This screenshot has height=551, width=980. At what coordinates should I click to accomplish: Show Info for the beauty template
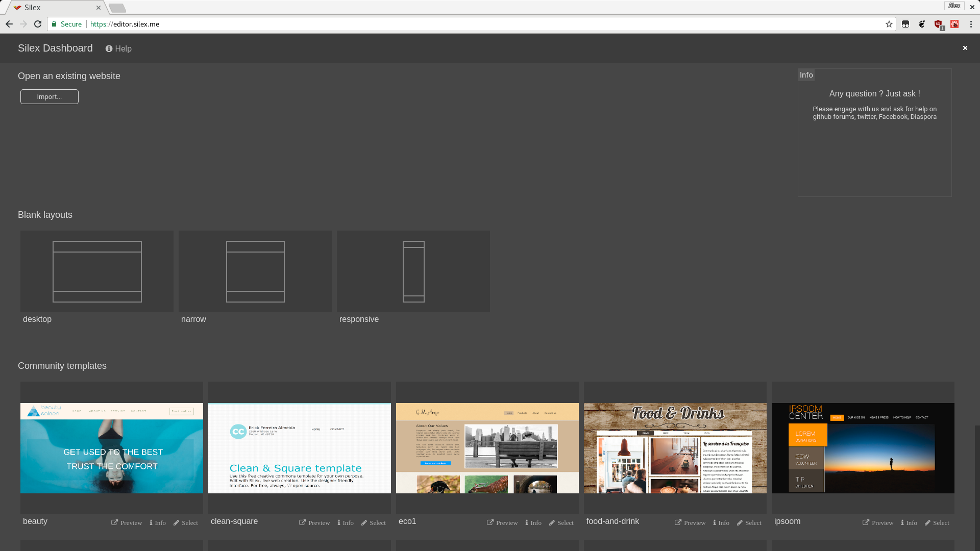[158, 523]
